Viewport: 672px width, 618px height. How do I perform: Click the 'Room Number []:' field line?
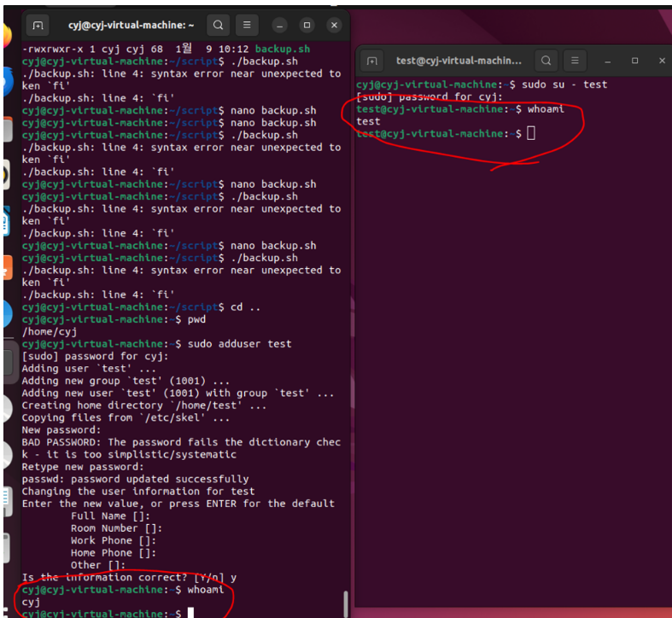pos(116,528)
